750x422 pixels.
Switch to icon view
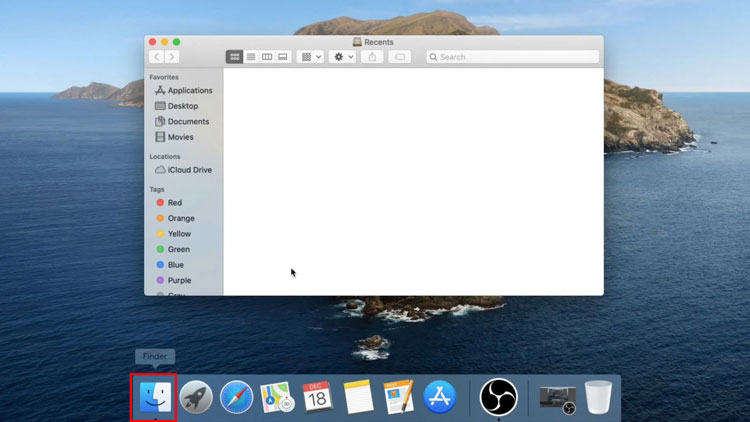point(234,57)
